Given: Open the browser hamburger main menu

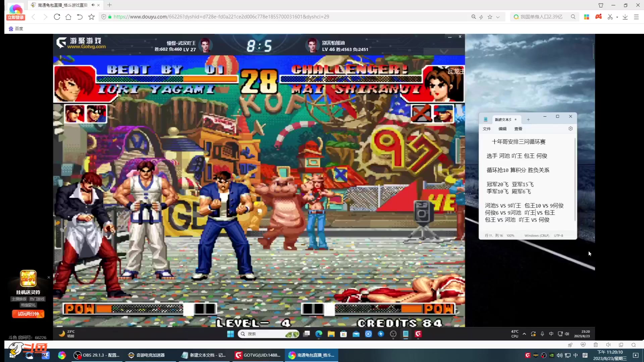Looking at the screenshot, I should (636, 17).
